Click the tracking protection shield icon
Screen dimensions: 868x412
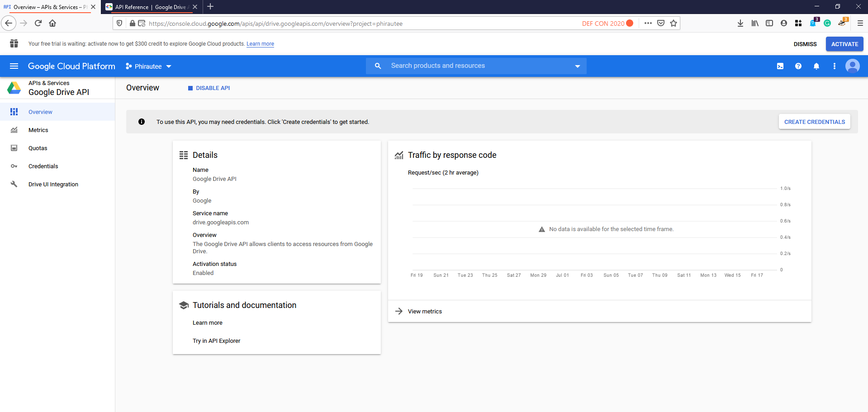click(x=119, y=23)
